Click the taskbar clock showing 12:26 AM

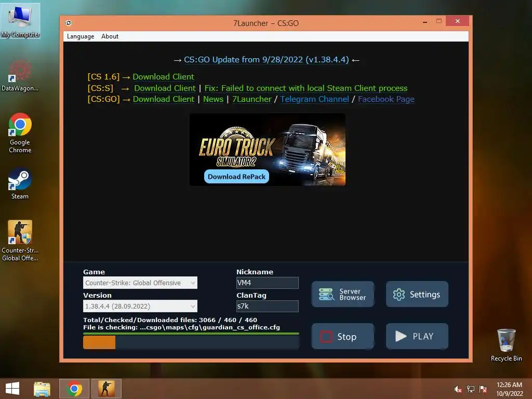coord(510,389)
